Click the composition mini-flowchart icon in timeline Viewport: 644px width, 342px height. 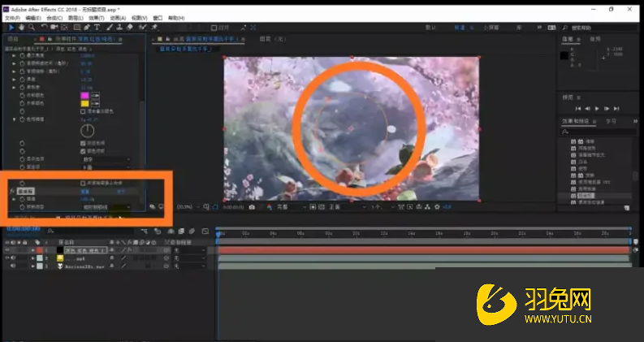(x=145, y=232)
